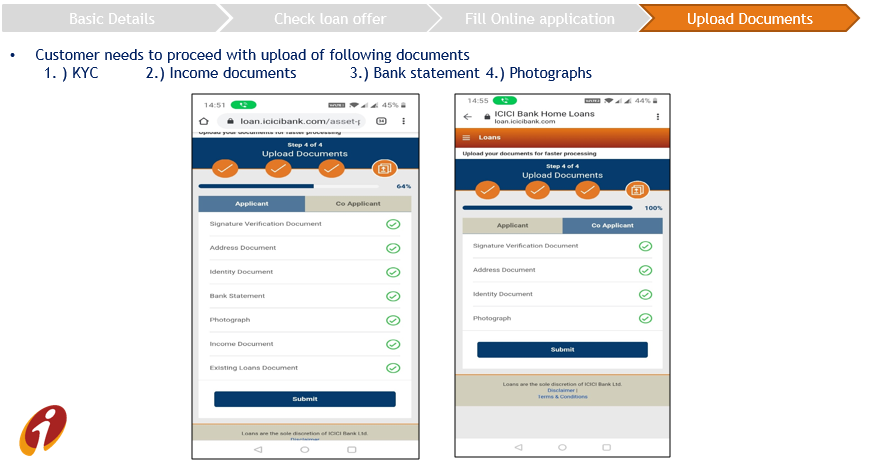Click green check beside Bank Statement
Screen dimensions: 870x468
coord(393,296)
